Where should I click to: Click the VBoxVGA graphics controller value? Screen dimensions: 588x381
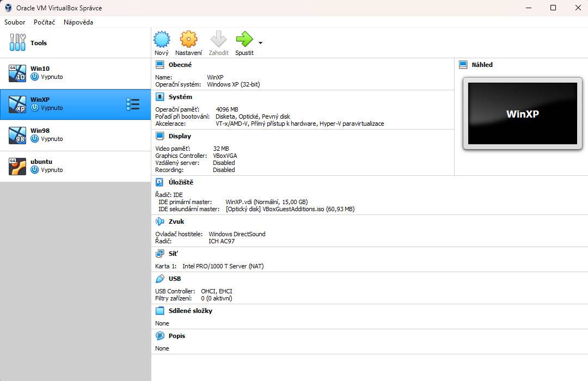pyautogui.click(x=225, y=156)
